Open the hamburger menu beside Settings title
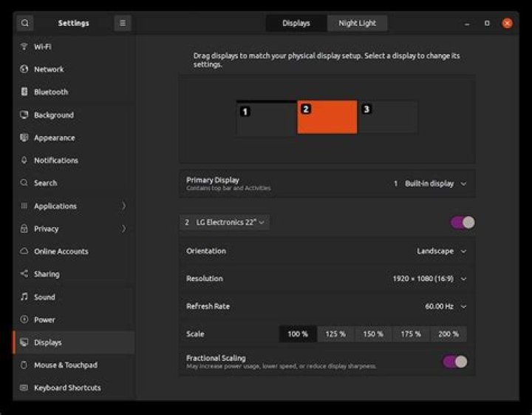 [123, 23]
